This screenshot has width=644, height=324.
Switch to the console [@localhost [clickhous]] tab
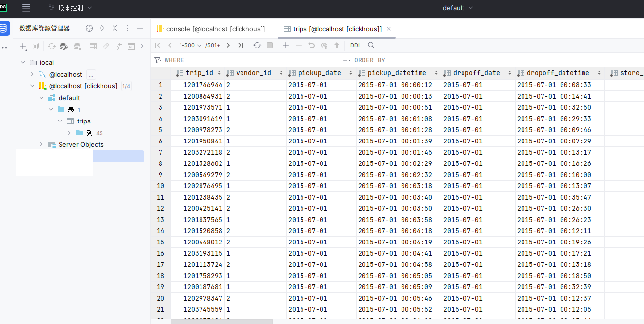pos(211,29)
